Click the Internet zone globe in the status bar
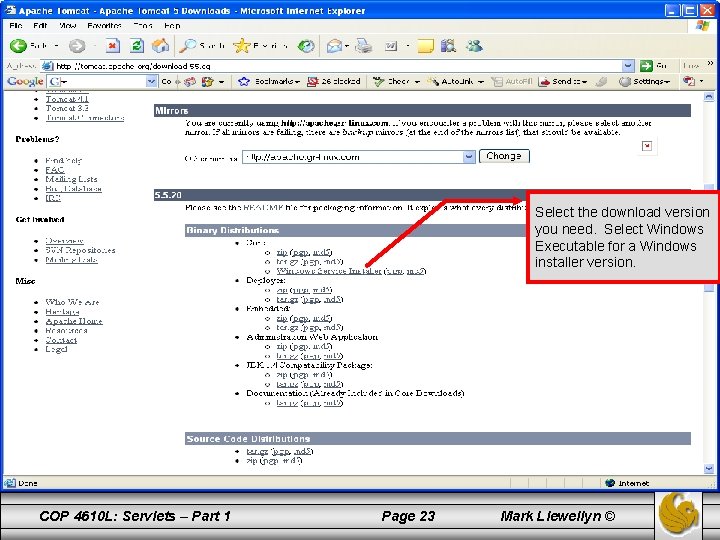This screenshot has width=720, height=540. point(610,483)
